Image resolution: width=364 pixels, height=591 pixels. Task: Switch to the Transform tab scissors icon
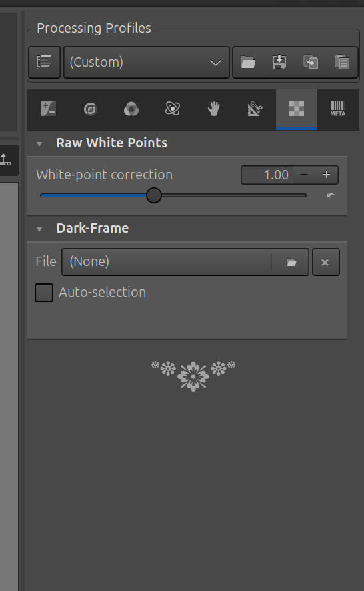255,109
